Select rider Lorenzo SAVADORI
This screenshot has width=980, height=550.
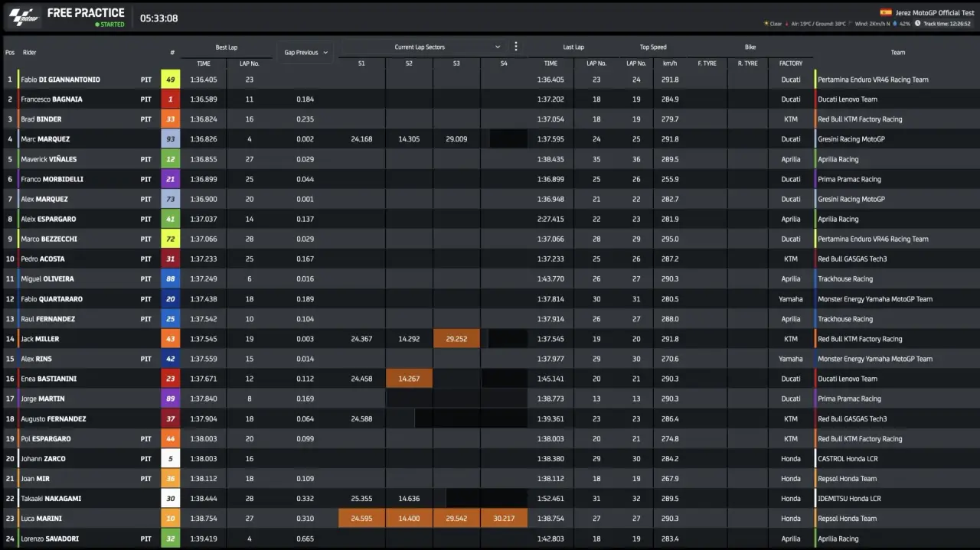coord(50,539)
